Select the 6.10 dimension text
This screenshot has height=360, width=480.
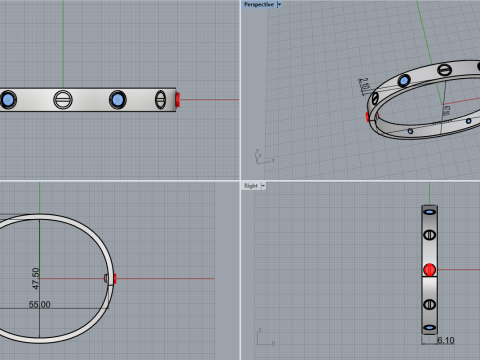click(x=446, y=340)
